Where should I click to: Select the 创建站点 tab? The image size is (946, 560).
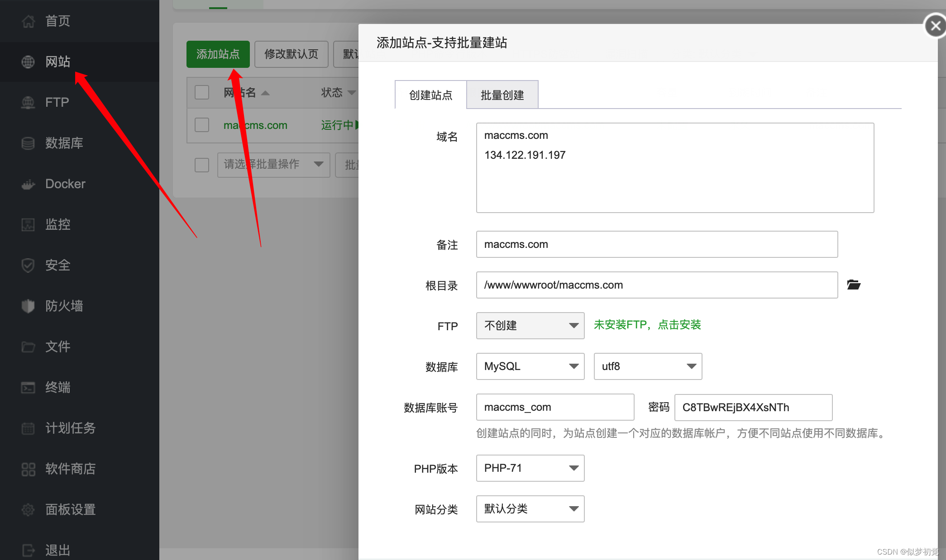pyautogui.click(x=430, y=95)
